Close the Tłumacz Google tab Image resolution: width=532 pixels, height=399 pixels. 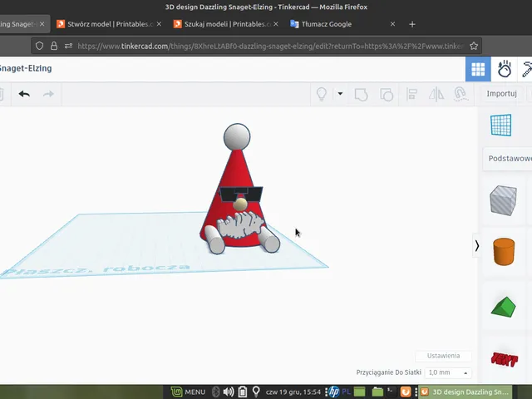(x=392, y=24)
